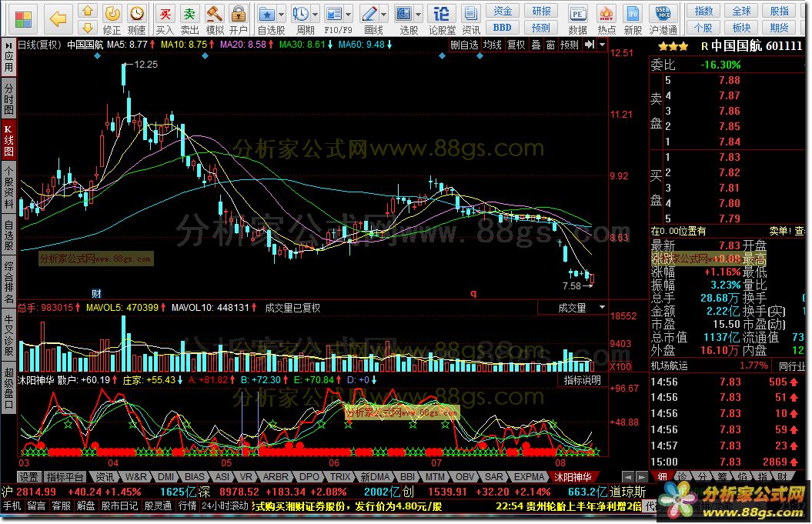
Task: Click the 开户 account opening icon
Action: point(239,20)
